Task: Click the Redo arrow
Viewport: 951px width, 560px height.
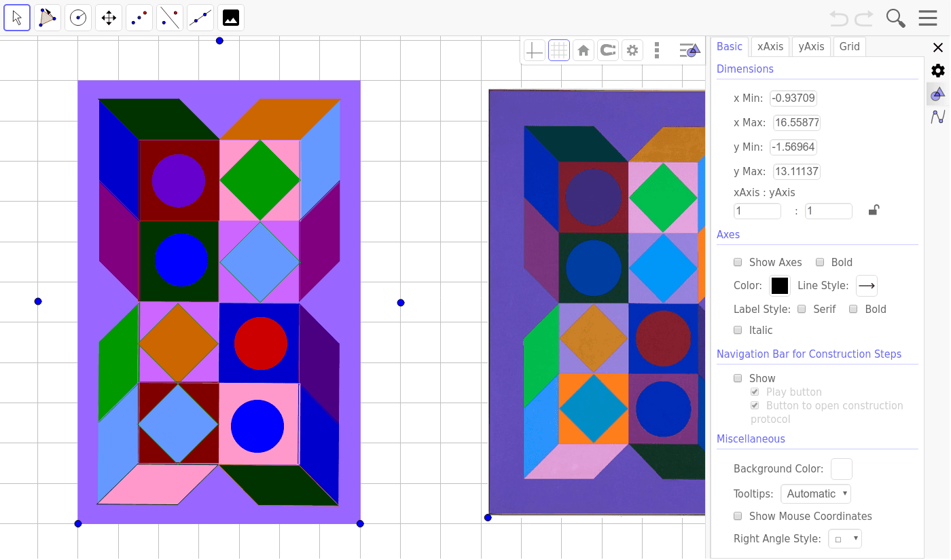Action: (864, 18)
